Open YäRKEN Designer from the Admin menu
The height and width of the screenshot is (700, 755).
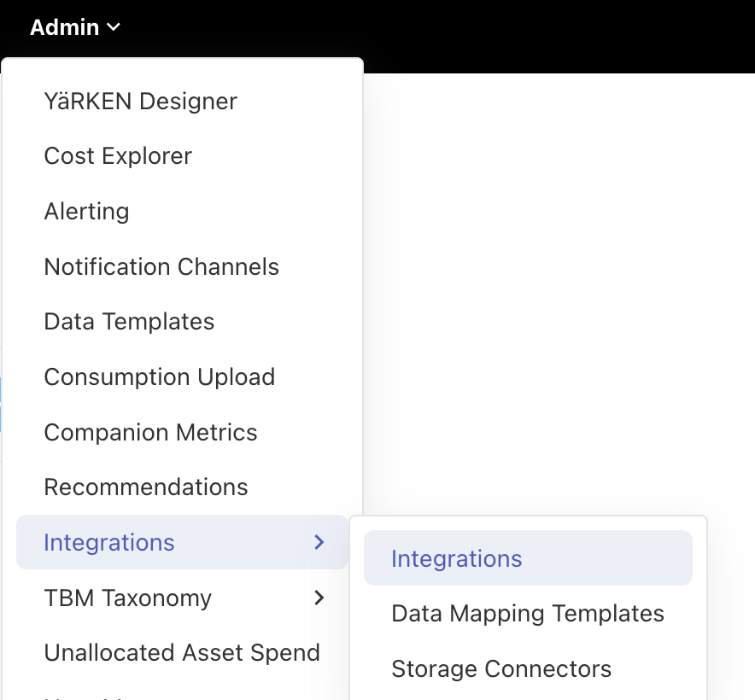click(140, 101)
